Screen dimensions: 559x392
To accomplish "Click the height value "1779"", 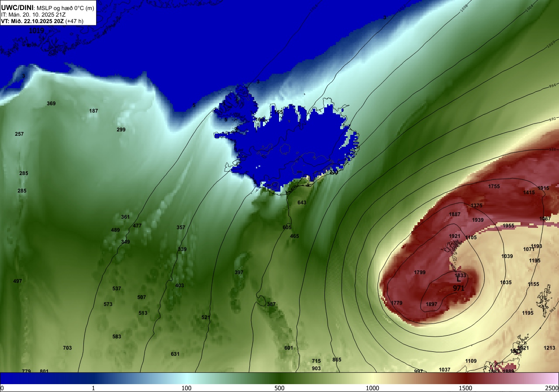I will coord(396,303).
